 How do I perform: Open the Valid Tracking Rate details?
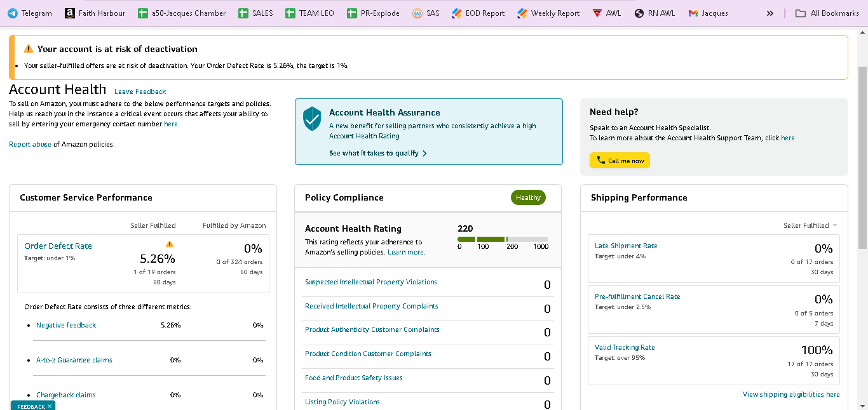(x=625, y=347)
